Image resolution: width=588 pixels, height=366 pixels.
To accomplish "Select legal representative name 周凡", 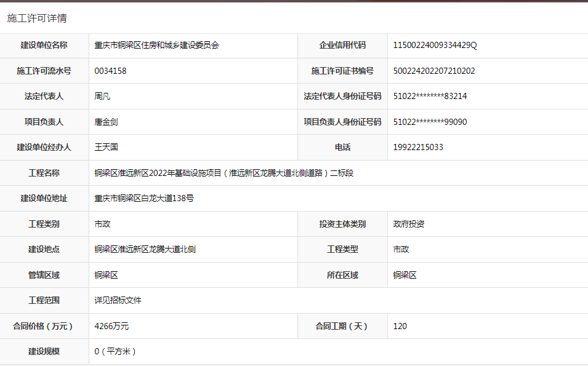I will click(x=102, y=96).
